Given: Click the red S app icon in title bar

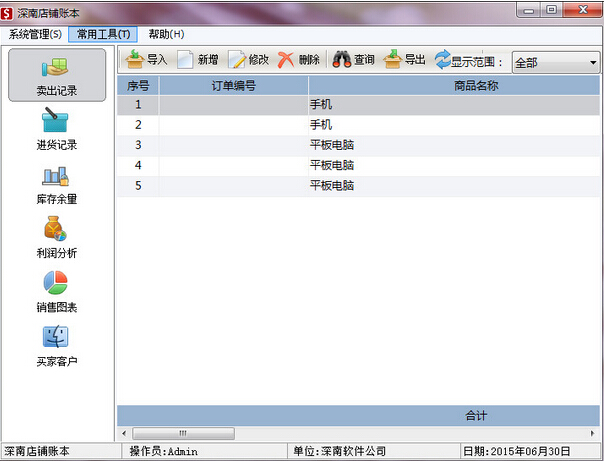Looking at the screenshot, I should click(x=7, y=13).
